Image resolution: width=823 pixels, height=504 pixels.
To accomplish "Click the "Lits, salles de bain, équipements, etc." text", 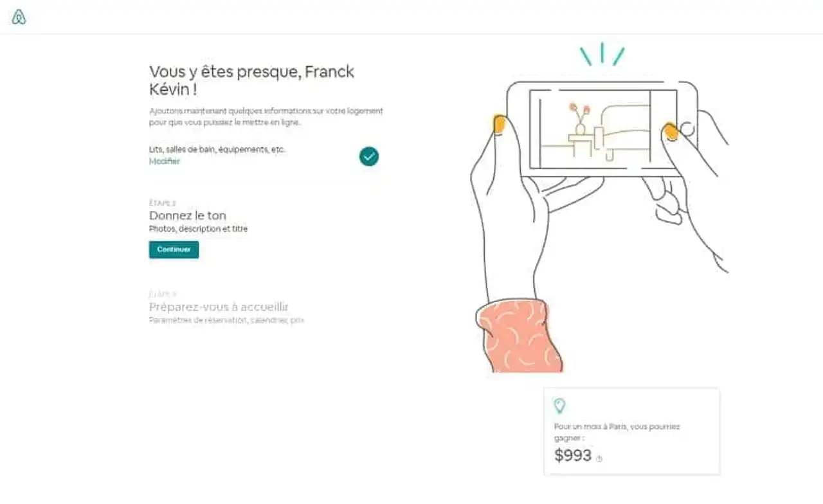I will (217, 150).
